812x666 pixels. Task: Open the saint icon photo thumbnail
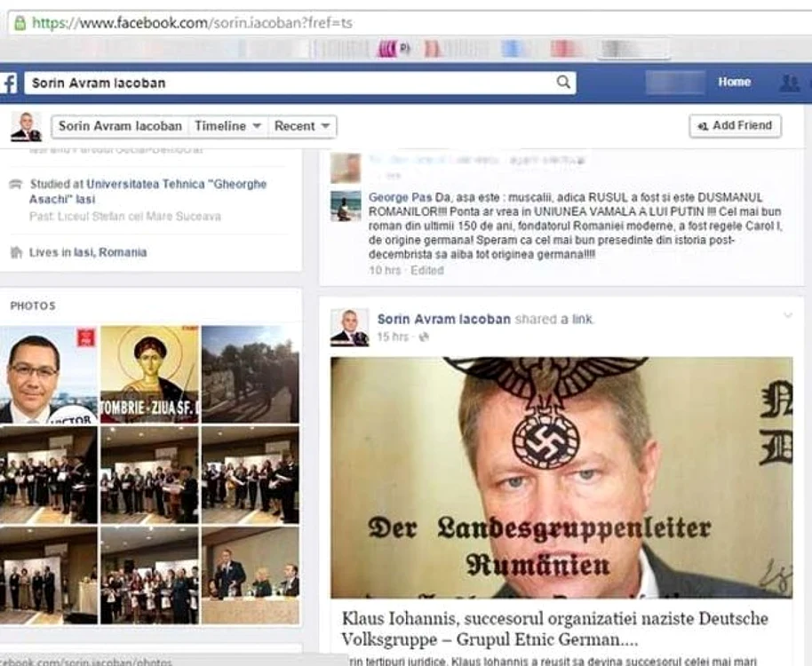pos(149,374)
